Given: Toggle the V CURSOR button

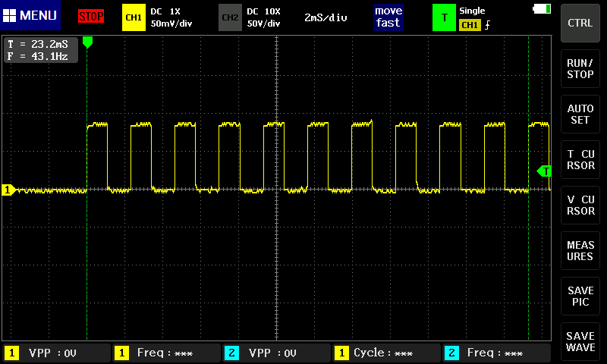Looking at the screenshot, I should click(580, 205).
